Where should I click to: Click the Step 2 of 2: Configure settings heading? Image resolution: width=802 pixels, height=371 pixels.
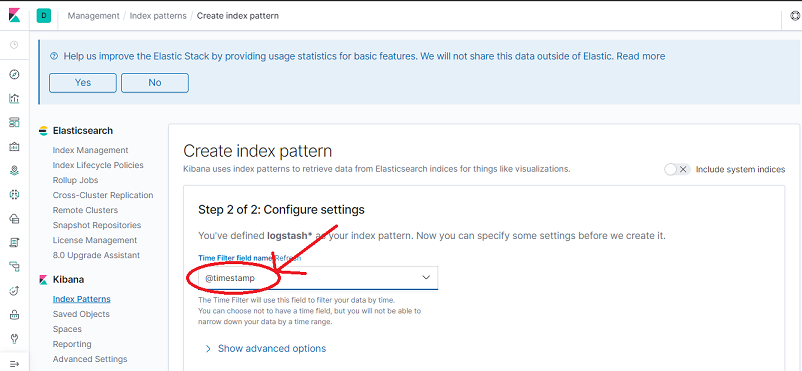[281, 209]
